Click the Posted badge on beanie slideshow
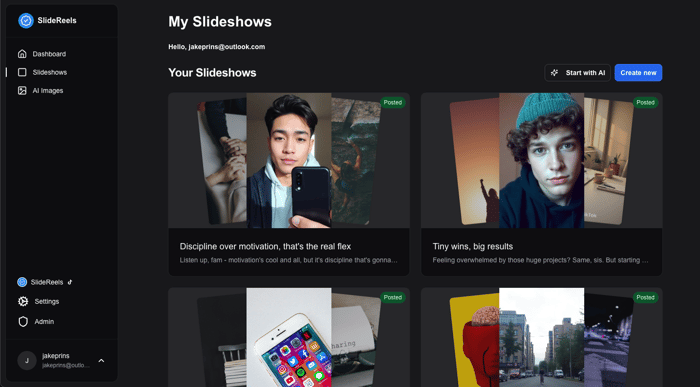This screenshot has height=387, width=700. coord(645,103)
